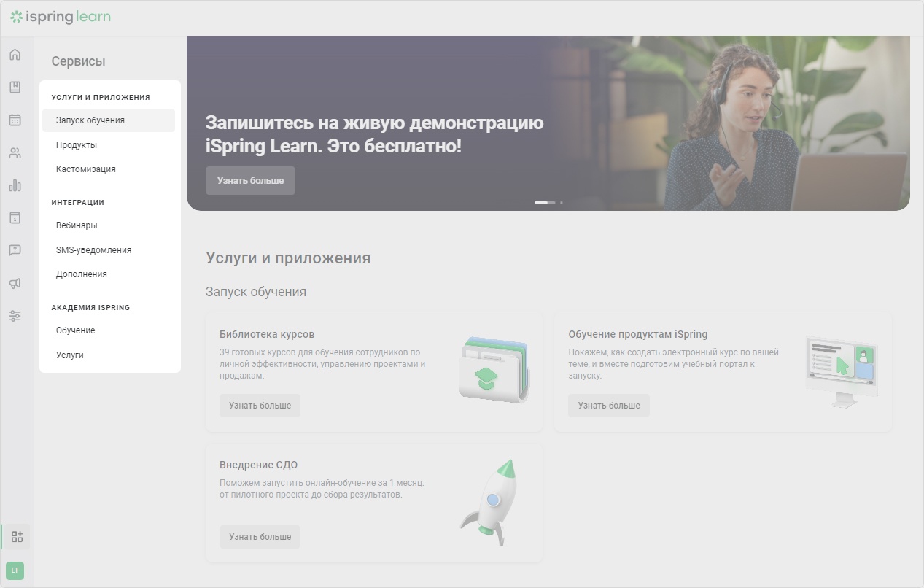Screen dimensions: 924x588
Task: Open the question chat bubble icon
Action: tap(15, 250)
